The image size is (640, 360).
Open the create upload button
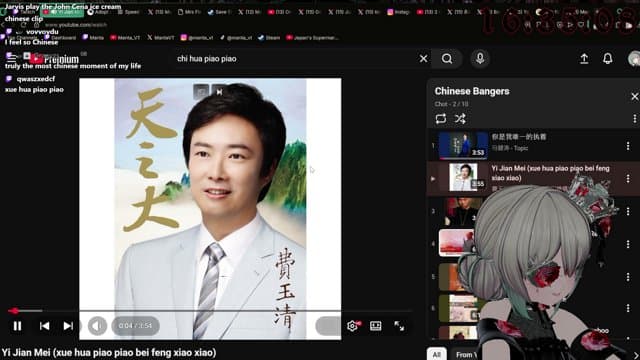coord(584,59)
